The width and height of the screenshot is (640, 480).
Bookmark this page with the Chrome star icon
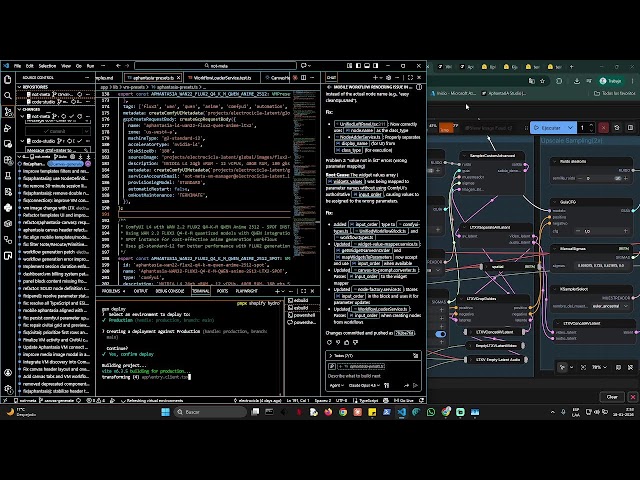542,81
